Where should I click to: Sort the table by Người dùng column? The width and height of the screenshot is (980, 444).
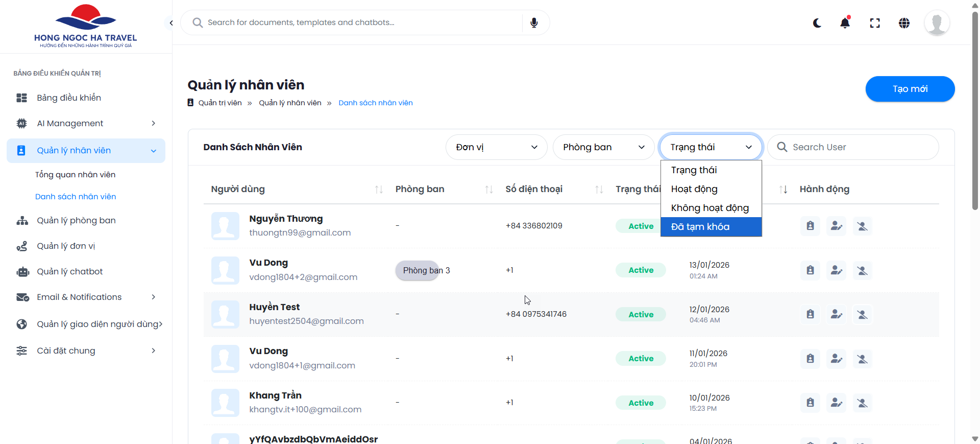(x=379, y=190)
